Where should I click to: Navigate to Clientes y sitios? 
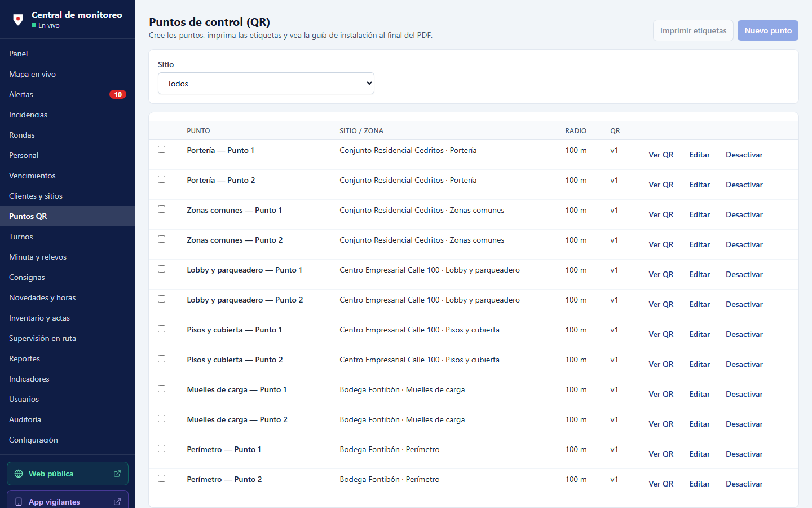pos(68,196)
